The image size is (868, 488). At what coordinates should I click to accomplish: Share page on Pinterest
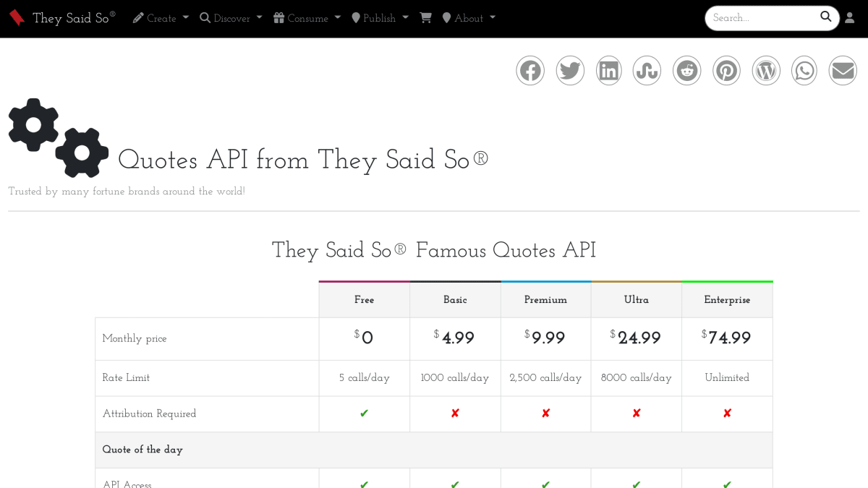click(726, 71)
